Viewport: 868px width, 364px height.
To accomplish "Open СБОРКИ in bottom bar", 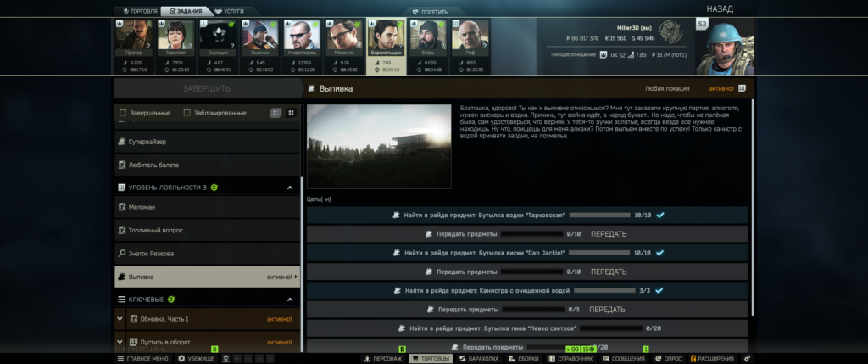I will [x=523, y=359].
